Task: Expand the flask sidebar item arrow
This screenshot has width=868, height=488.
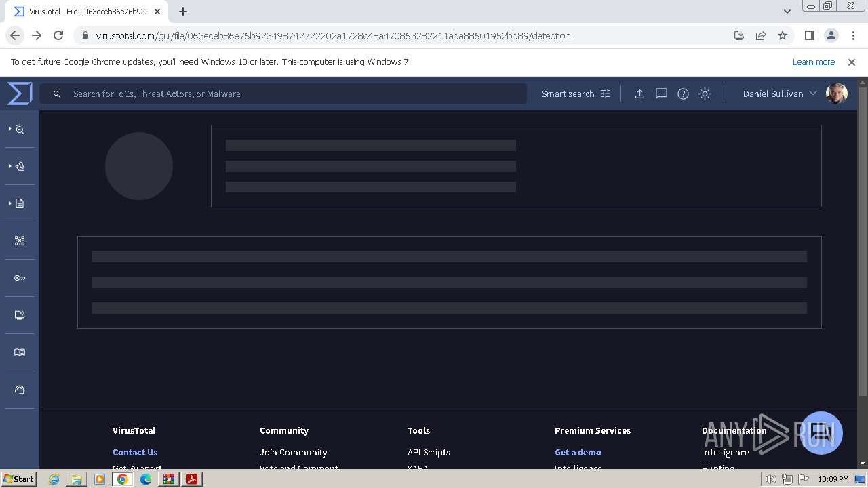Action: 9,166
